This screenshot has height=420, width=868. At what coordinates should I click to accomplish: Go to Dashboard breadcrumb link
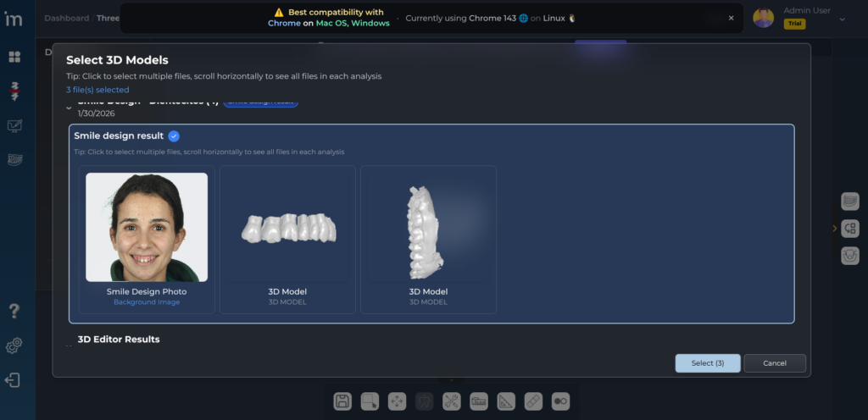(x=66, y=18)
